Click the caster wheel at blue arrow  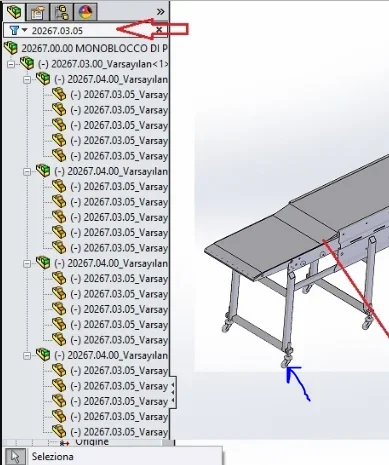(x=287, y=361)
